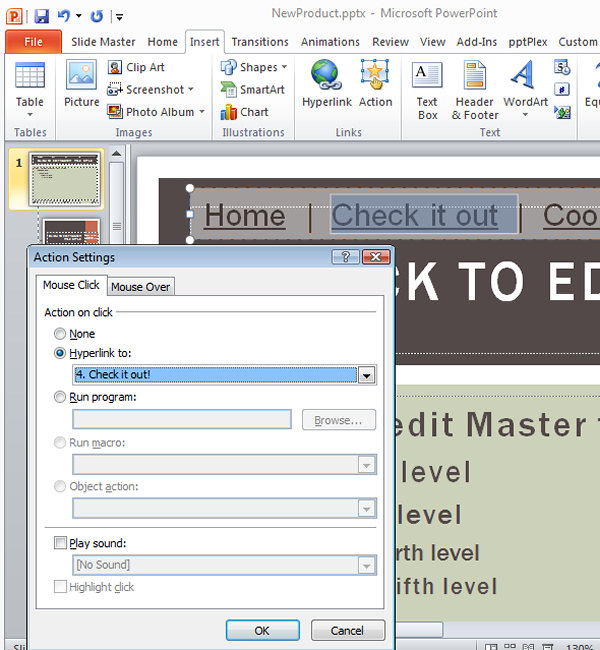This screenshot has height=650, width=600.
Task: Open the No Sound dropdown
Action: click(366, 565)
